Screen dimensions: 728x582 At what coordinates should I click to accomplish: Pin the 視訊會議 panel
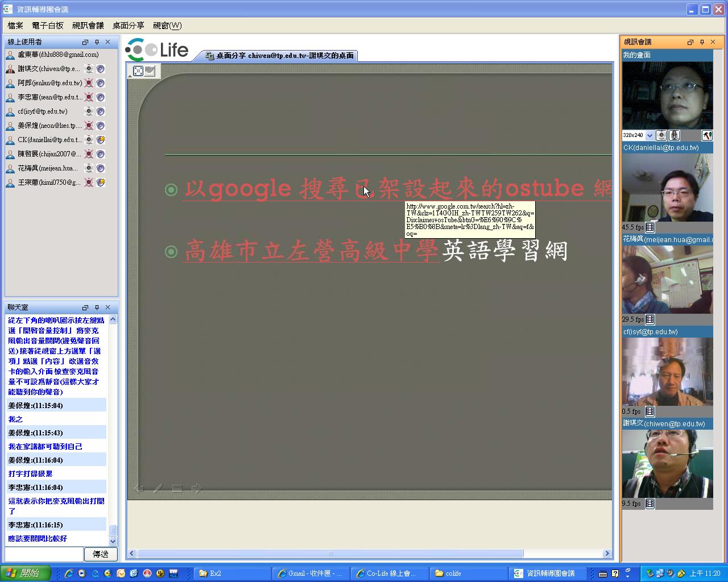coord(702,42)
